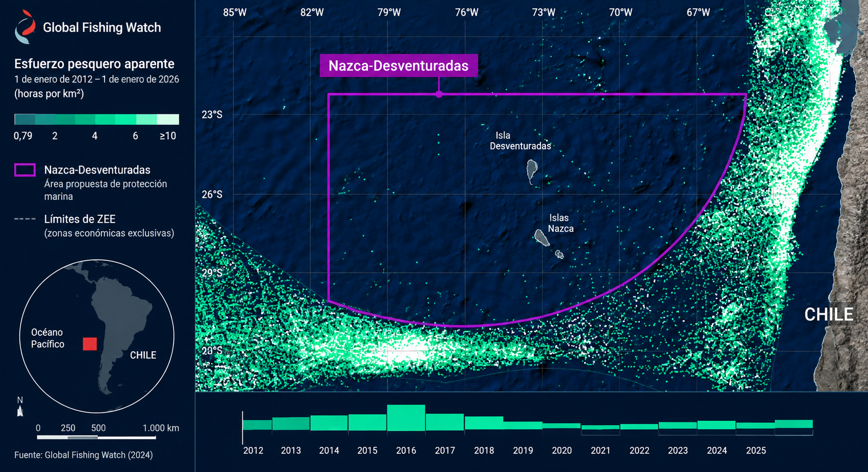Click the brightest ≥10 color swatch in legend
The image size is (868, 472).
[168, 119]
